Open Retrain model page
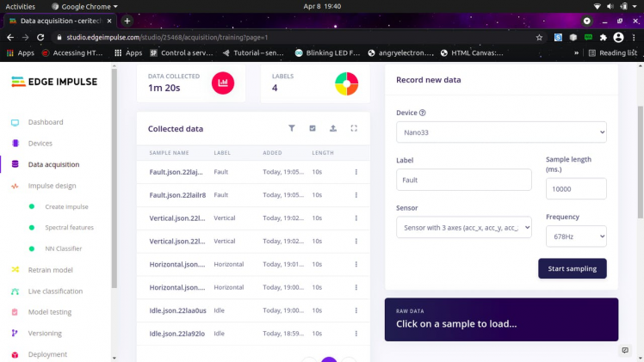Screen dimensions: 644x362 [50, 270]
